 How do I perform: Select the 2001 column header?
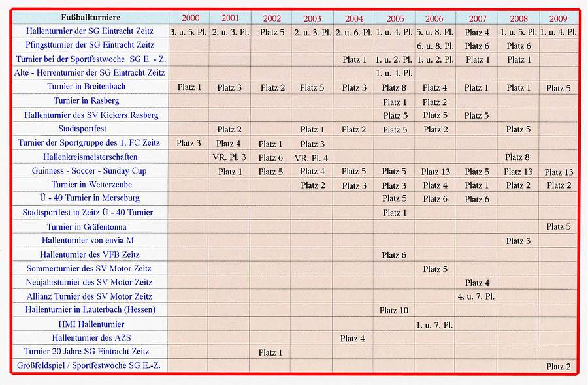230,18
